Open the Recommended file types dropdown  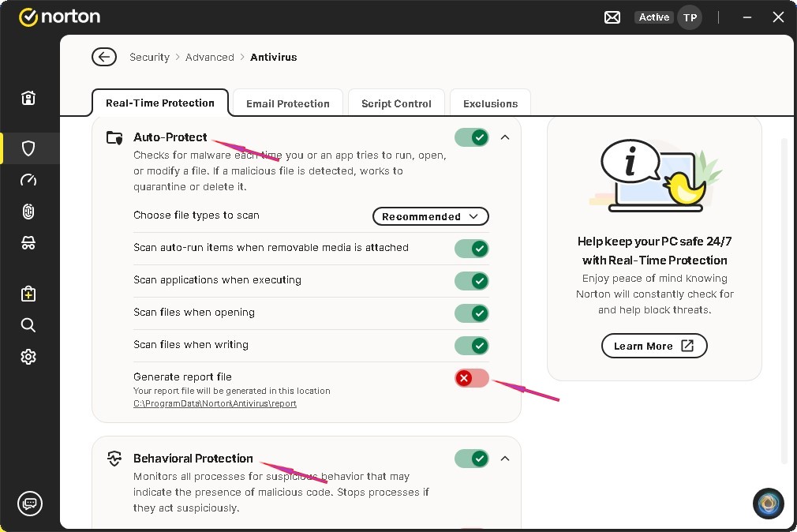[x=430, y=216]
